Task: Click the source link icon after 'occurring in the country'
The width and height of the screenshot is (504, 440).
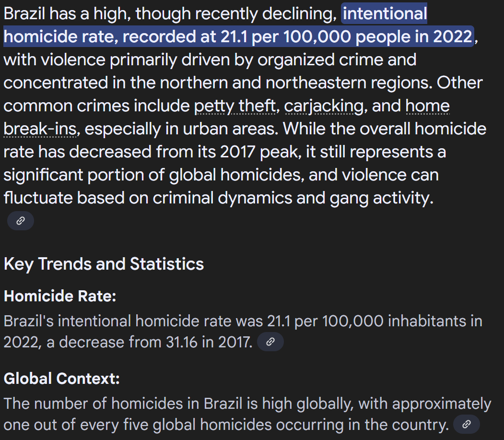Action: tap(467, 425)
